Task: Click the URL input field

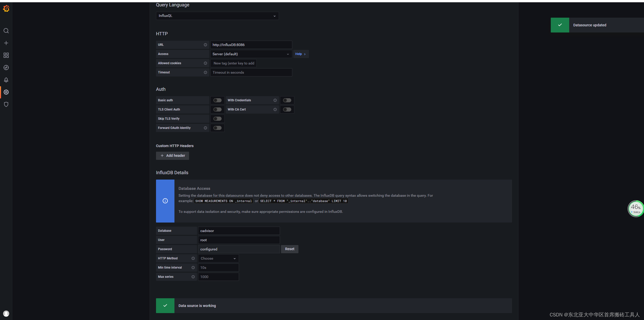Action: point(251,45)
